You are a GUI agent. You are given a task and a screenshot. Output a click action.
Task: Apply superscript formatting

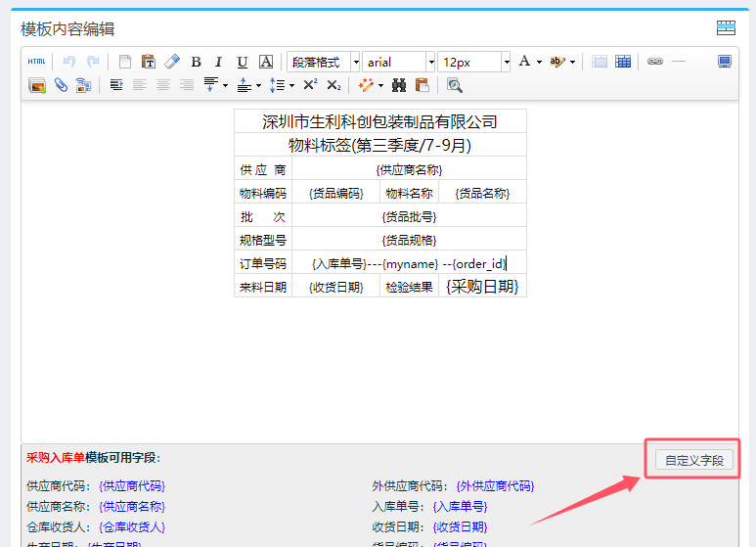coord(310,86)
